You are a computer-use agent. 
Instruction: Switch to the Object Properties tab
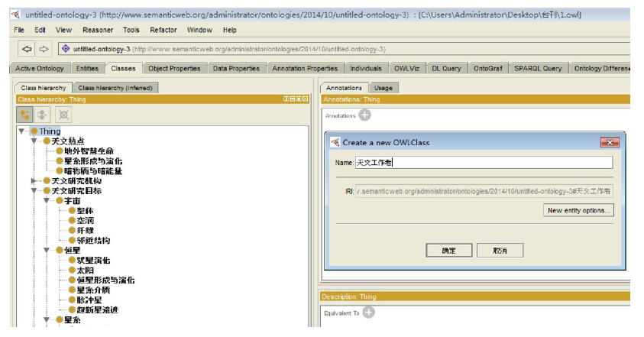pos(174,68)
